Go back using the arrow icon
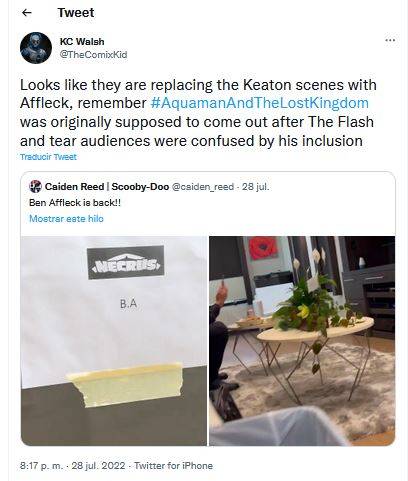The width and height of the screenshot is (408, 481). point(26,13)
